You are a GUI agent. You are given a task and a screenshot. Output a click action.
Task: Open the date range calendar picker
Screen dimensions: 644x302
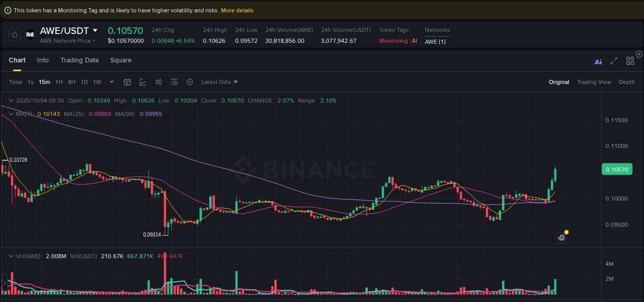click(x=127, y=81)
